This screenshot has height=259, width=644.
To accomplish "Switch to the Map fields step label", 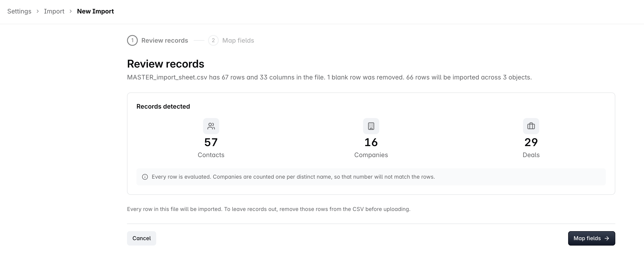I will (x=238, y=40).
